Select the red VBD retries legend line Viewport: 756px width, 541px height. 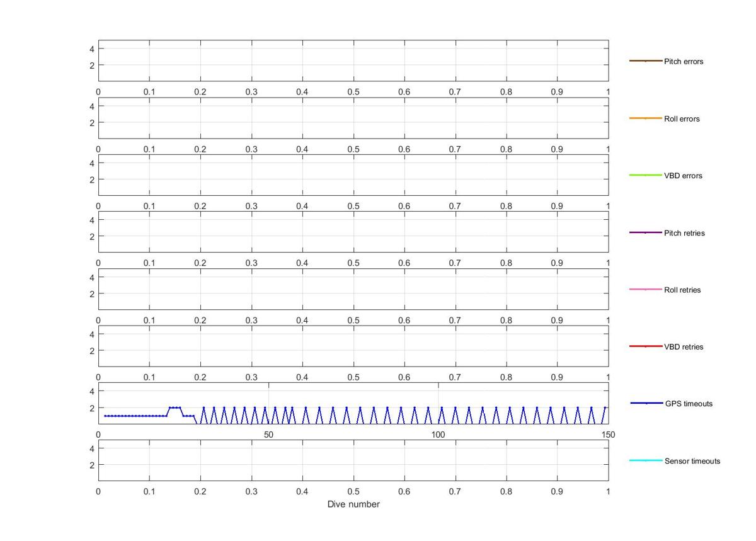(x=646, y=346)
